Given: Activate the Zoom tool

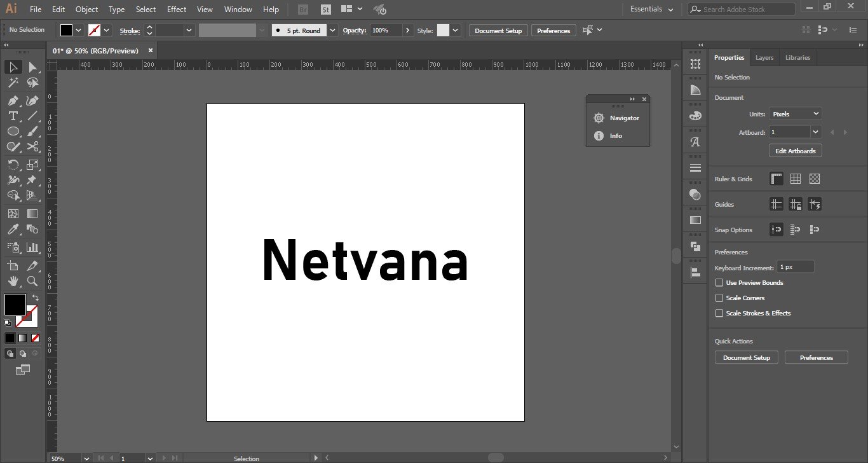Looking at the screenshot, I should click(x=32, y=281).
